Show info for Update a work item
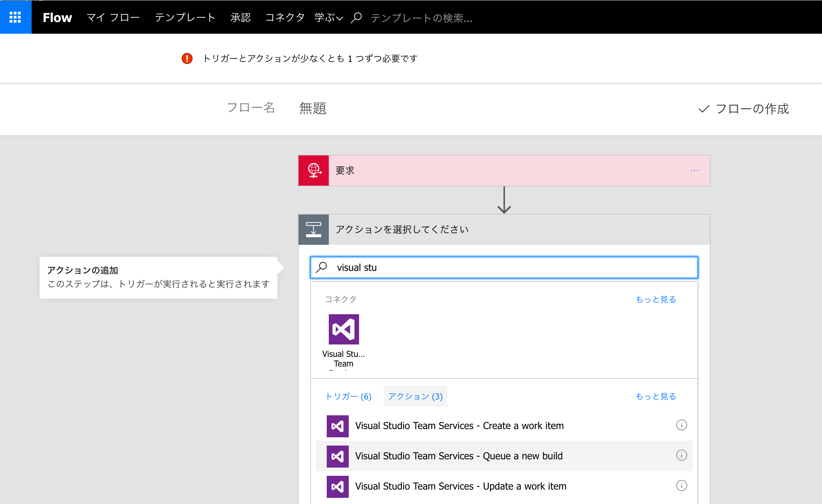Image resolution: width=822 pixels, height=504 pixels. pyautogui.click(x=682, y=486)
